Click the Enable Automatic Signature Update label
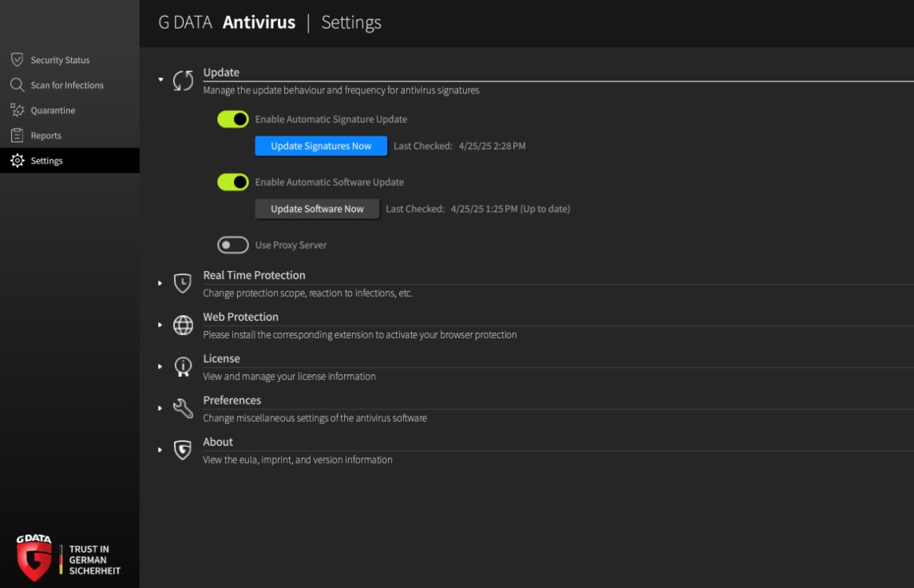This screenshot has width=914, height=588. 331,119
